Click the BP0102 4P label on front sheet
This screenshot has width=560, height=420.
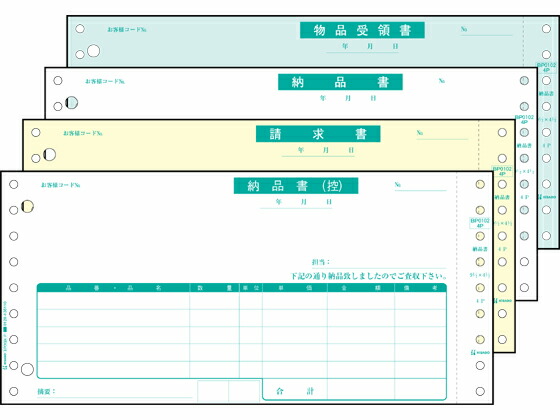point(480,223)
